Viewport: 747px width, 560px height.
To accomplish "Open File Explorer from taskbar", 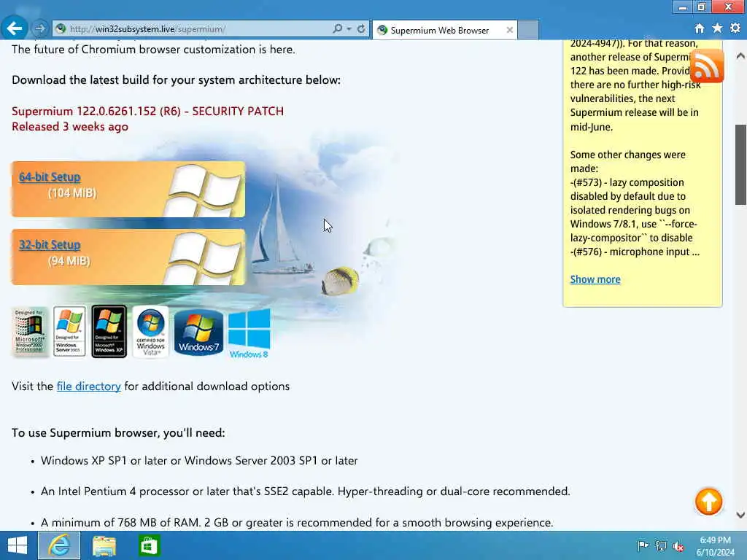I will [104, 545].
